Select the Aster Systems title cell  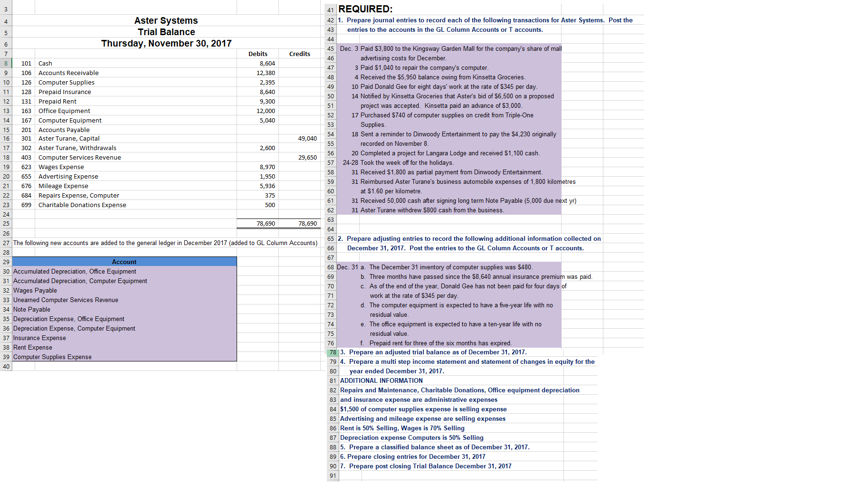click(166, 20)
